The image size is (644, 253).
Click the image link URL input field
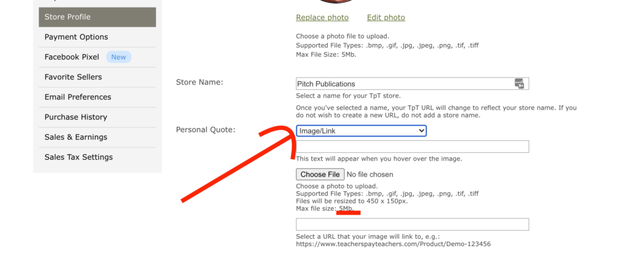(x=413, y=225)
